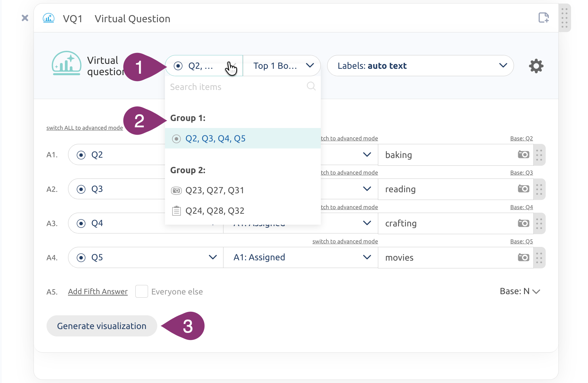
Task: Open the Q2, ... question group dropdown
Action: click(204, 66)
